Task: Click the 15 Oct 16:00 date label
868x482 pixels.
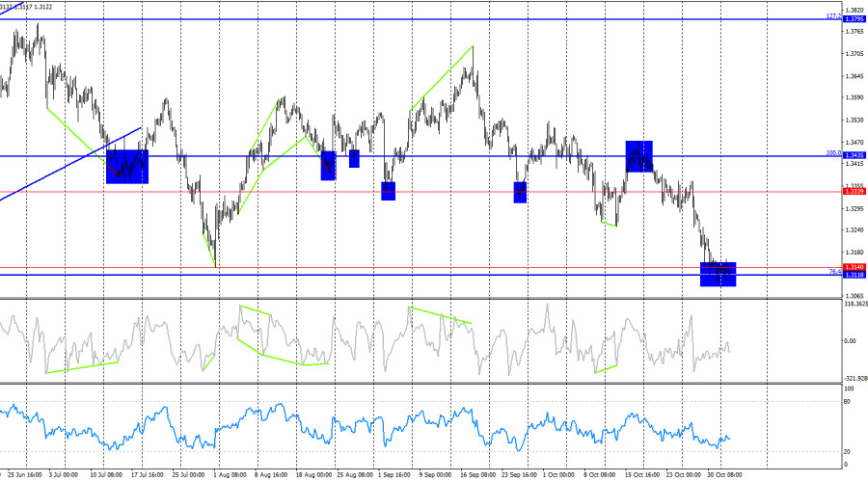Action: [x=642, y=475]
